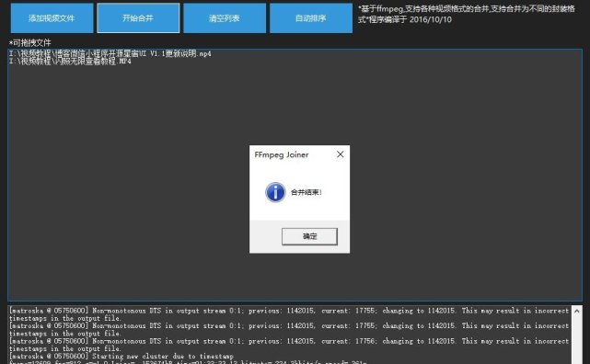
Task: Click log line 'Starting new cluster due to timestamp'
Action: 121,356
